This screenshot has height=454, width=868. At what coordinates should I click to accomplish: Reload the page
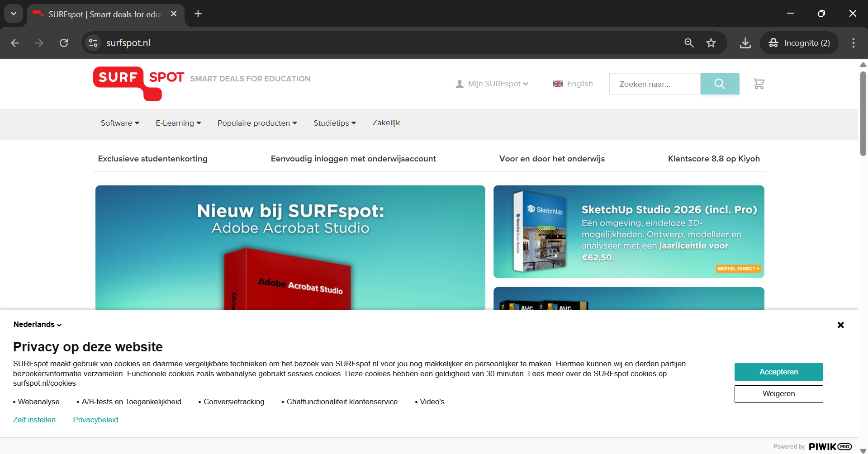[x=64, y=43]
